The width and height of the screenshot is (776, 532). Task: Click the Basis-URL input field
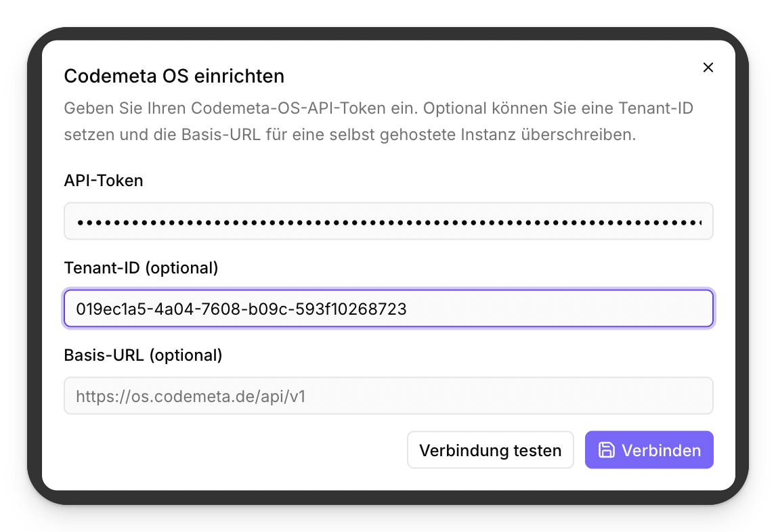(x=389, y=396)
